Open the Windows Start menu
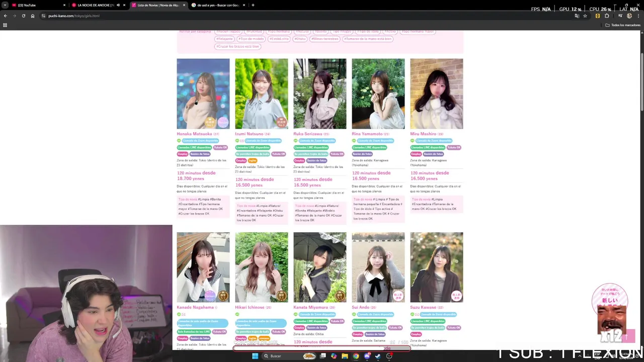This screenshot has width=644, height=362. (255, 356)
